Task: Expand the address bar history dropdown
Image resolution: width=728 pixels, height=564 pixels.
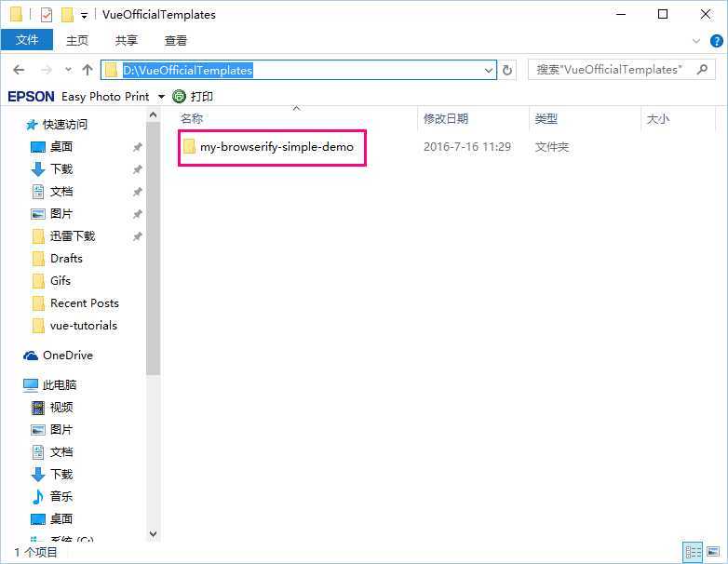Action: 489,71
